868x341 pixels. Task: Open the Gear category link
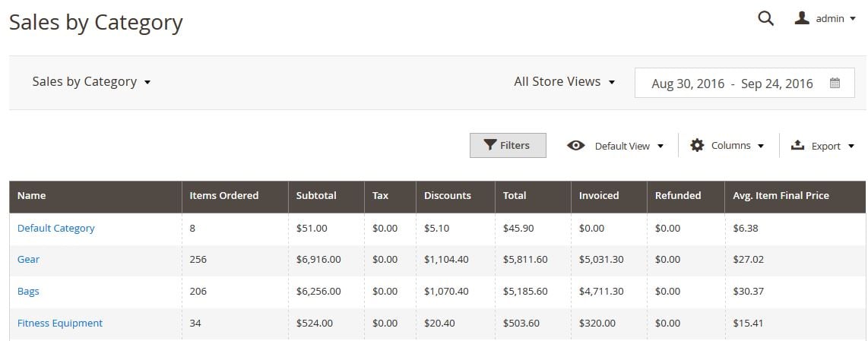(x=28, y=259)
